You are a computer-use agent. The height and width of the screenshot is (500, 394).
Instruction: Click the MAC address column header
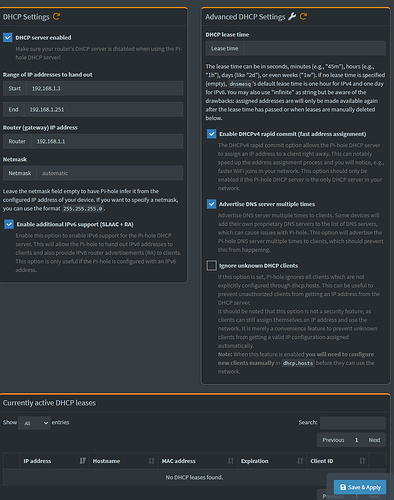click(198, 461)
